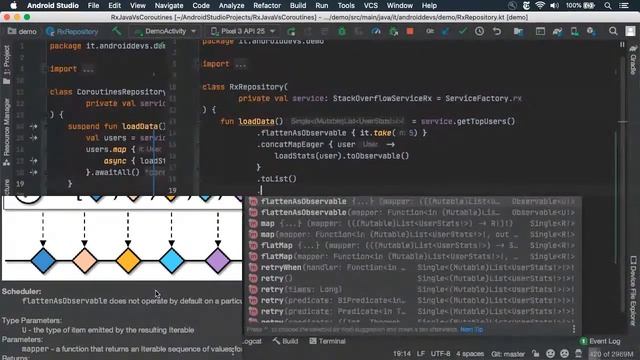
Task: Open the Build menu
Action: point(298,6)
